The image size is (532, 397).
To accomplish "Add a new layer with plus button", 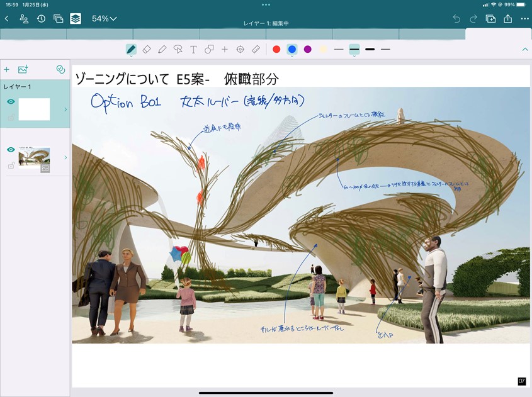I will click(7, 70).
